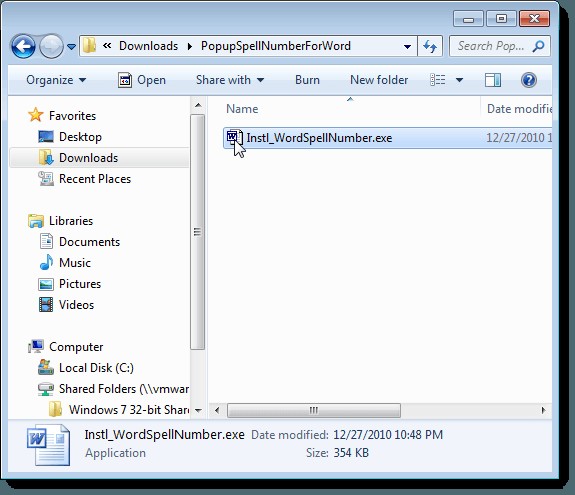Minimize the Explorer window
This screenshot has width=575, height=495.
pyautogui.click(x=469, y=19)
